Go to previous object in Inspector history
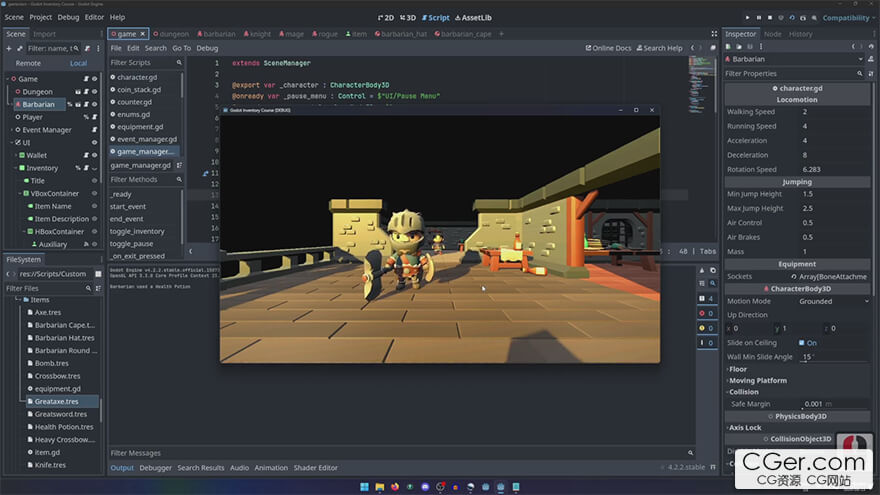Viewport: 880px width, 495px height. [x=853, y=47]
